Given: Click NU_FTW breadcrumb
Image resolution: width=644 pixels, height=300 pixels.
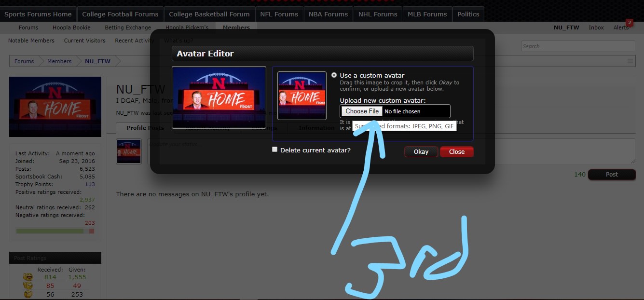Looking at the screenshot, I should coord(97,61).
